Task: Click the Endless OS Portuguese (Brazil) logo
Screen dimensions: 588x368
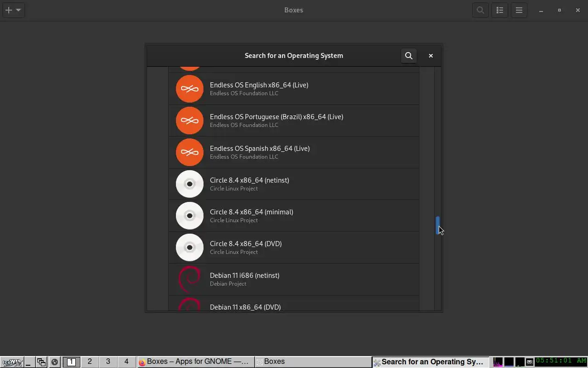Action: point(190,121)
